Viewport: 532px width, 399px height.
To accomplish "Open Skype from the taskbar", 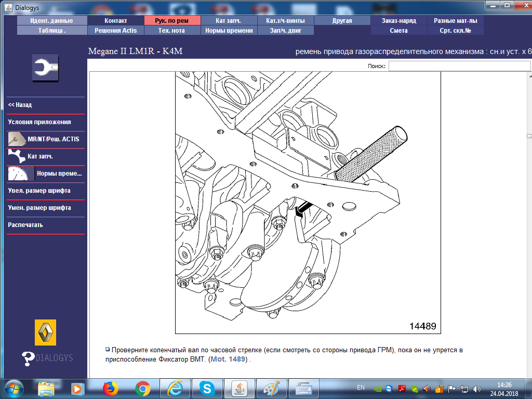I will (207, 389).
